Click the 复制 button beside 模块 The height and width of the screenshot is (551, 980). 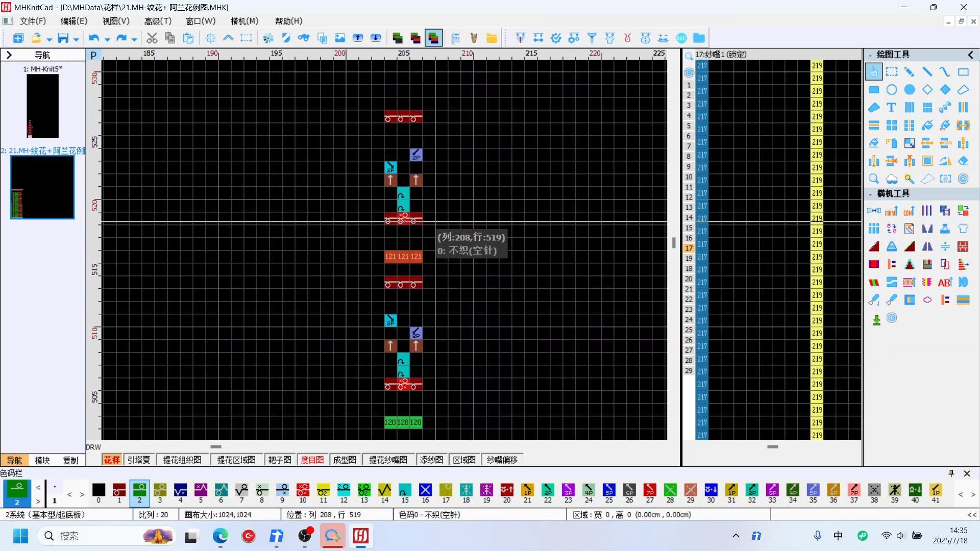pyautogui.click(x=70, y=460)
